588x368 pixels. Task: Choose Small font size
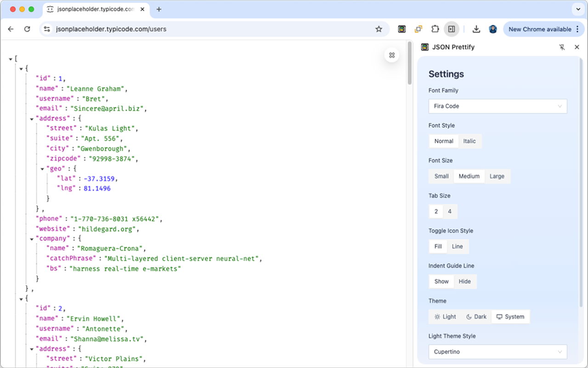(441, 176)
